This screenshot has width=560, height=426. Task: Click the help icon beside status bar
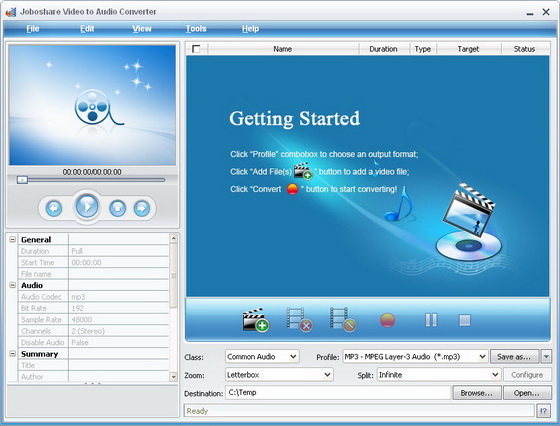click(543, 411)
